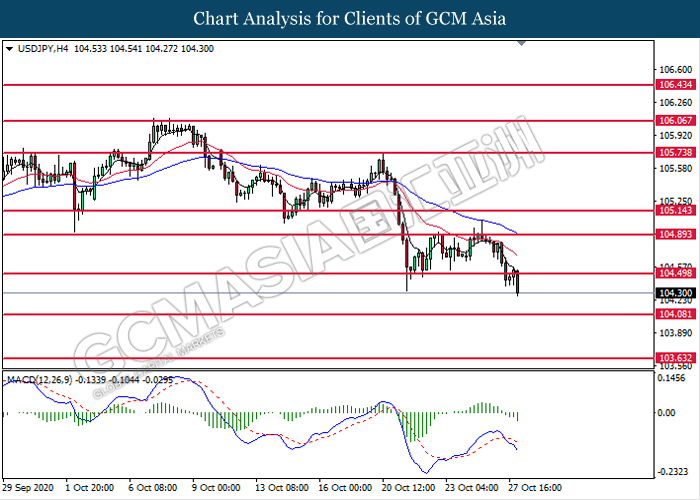This screenshot has height=500, width=700.
Task: Click the 106.260 axis scale value
Action: 675,103
